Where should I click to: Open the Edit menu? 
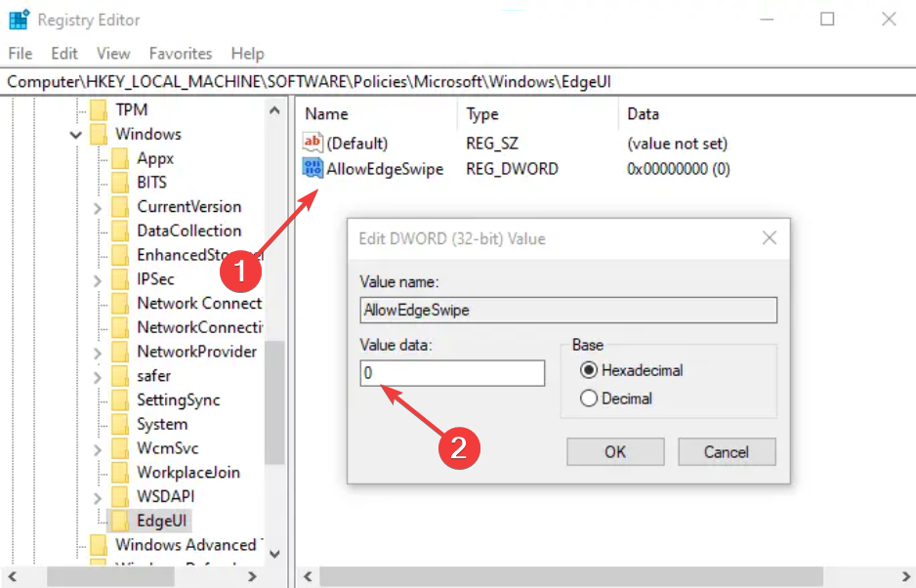click(x=64, y=53)
